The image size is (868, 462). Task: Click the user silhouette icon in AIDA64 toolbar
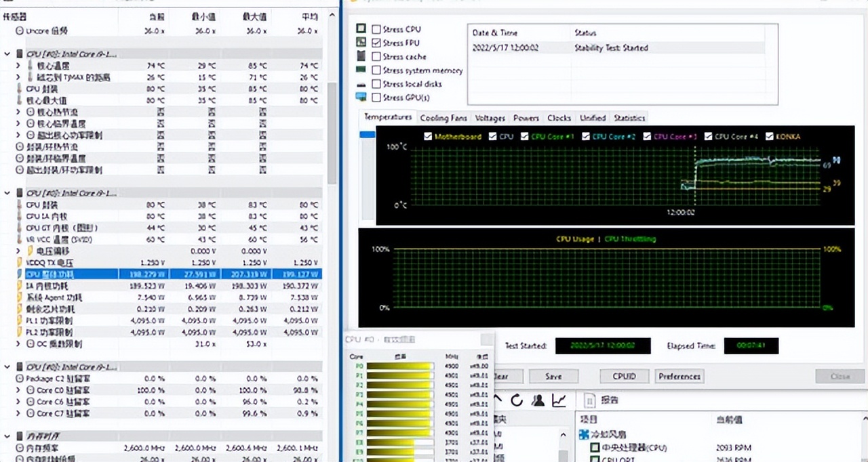tap(538, 400)
